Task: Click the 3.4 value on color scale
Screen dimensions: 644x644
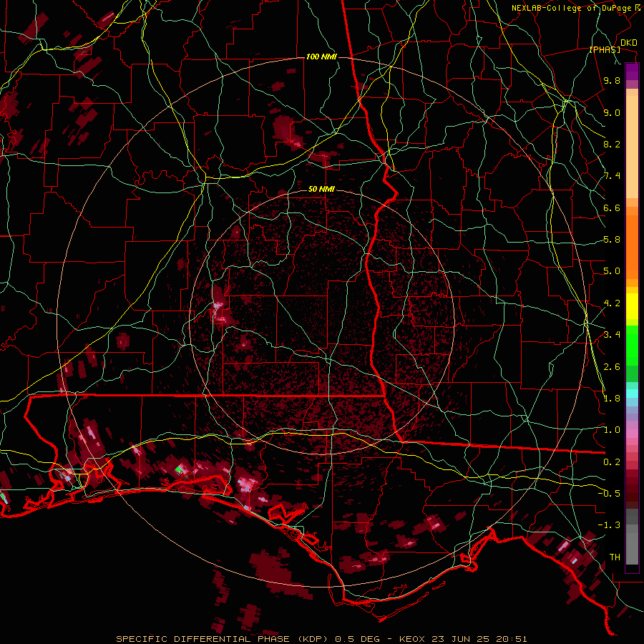Action: [612, 335]
